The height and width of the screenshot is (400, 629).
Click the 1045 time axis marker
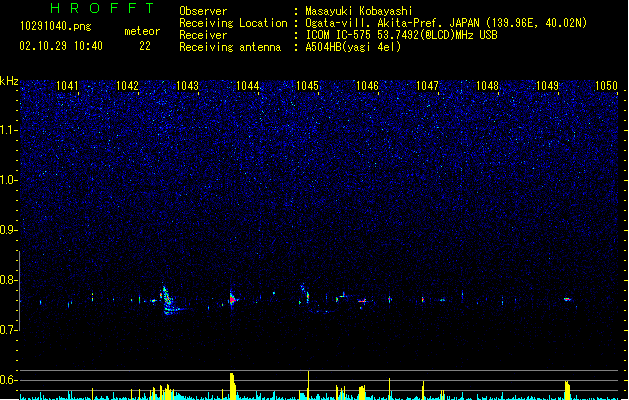(307, 85)
